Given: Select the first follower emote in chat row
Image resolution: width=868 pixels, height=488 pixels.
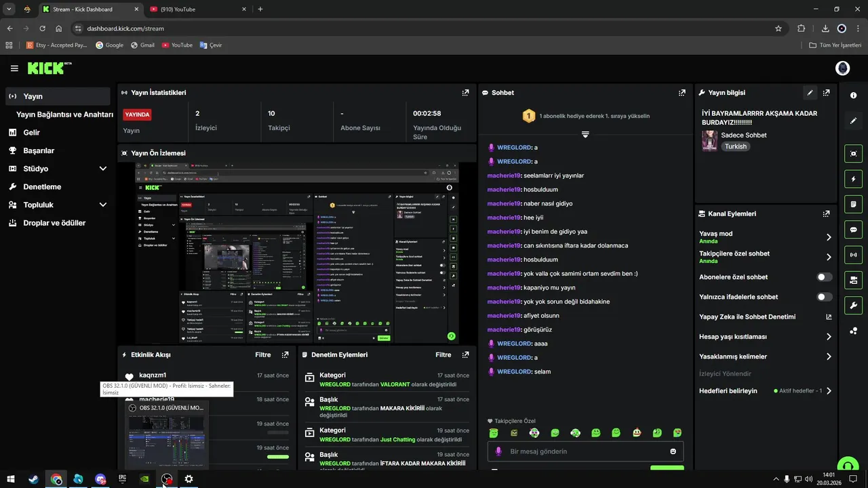Looking at the screenshot, I should 494,433.
